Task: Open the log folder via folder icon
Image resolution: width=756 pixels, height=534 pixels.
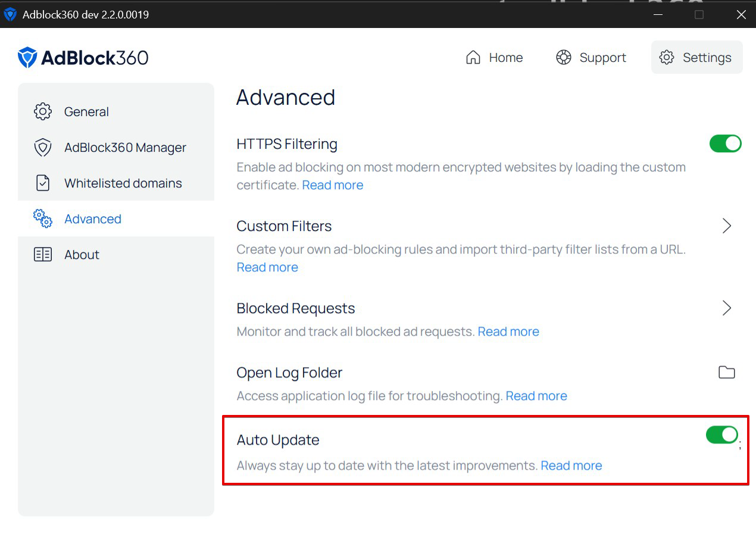Action: pos(727,373)
